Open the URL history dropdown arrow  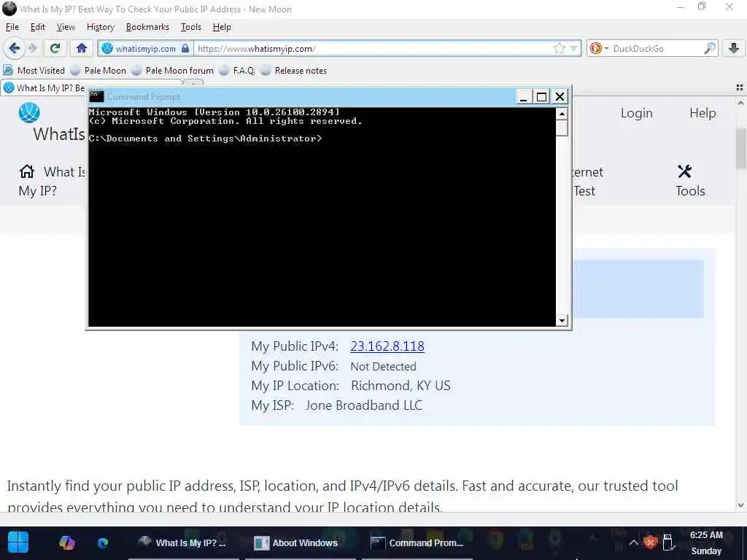point(573,48)
